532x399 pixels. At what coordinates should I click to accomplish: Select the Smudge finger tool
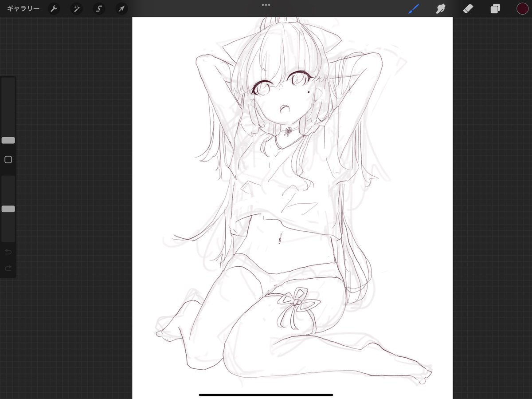(441, 9)
